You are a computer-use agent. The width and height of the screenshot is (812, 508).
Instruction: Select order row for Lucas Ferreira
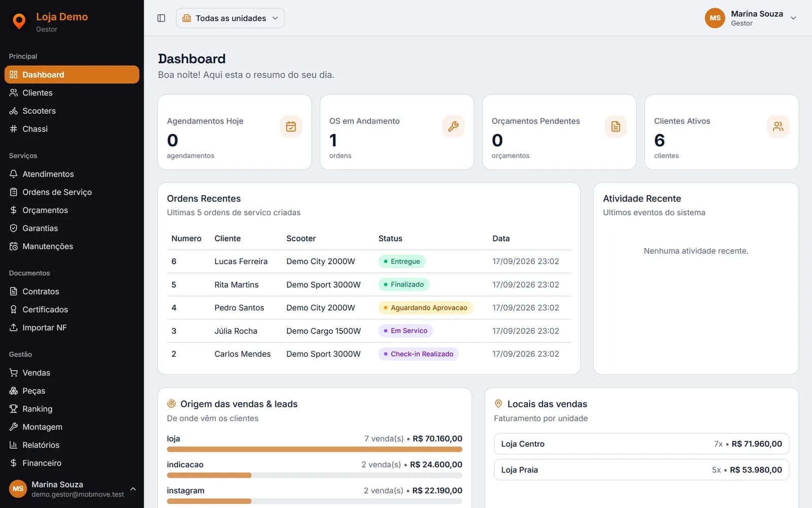[369, 261]
